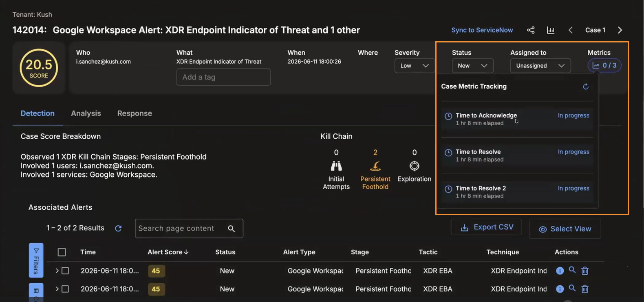Click Sync to ServiceNow link
The height and width of the screenshot is (302, 644).
coord(482,30)
